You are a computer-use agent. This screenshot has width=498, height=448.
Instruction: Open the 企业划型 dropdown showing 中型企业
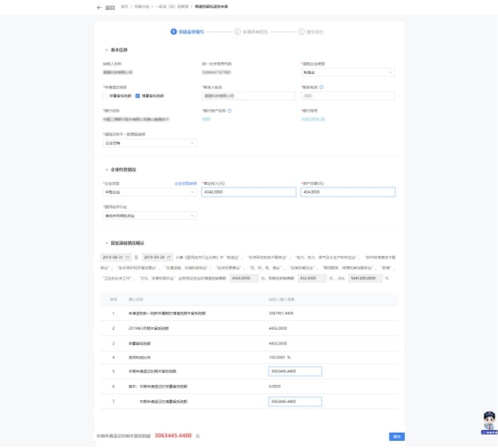[x=150, y=192]
